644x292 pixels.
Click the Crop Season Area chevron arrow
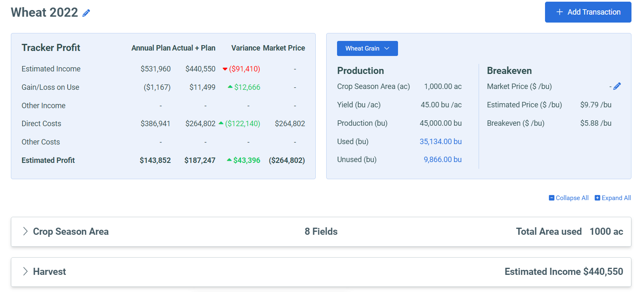(x=25, y=231)
